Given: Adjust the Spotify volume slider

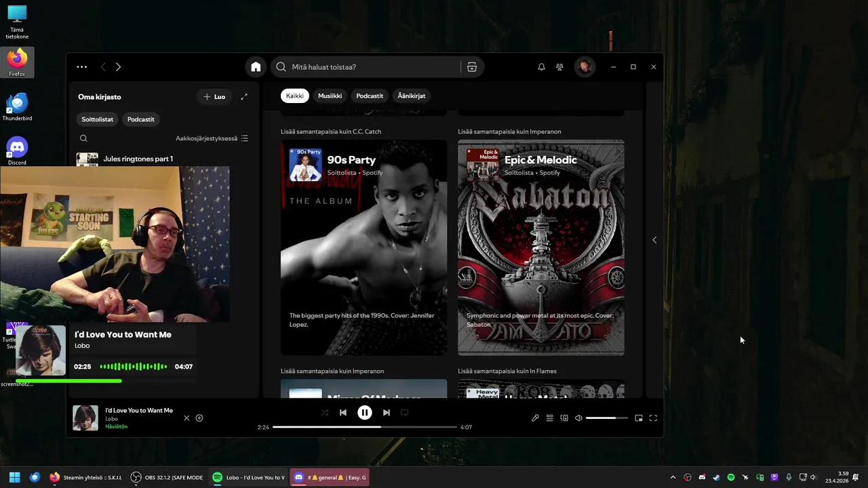Looking at the screenshot, I should [x=606, y=418].
